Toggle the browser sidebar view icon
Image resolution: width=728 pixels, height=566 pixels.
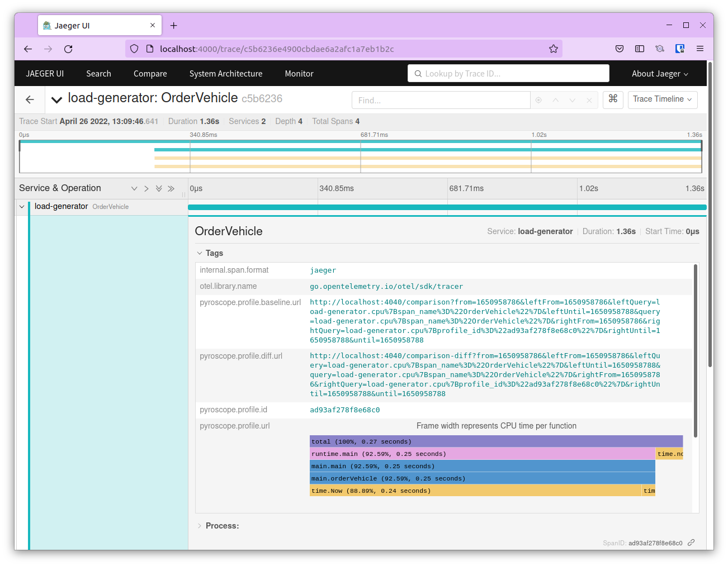tap(640, 49)
